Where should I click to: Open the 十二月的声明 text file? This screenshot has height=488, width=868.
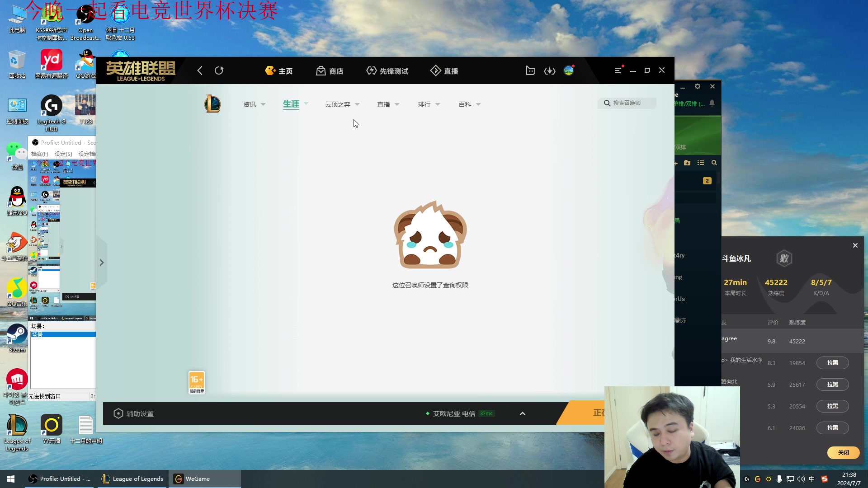coord(86,429)
